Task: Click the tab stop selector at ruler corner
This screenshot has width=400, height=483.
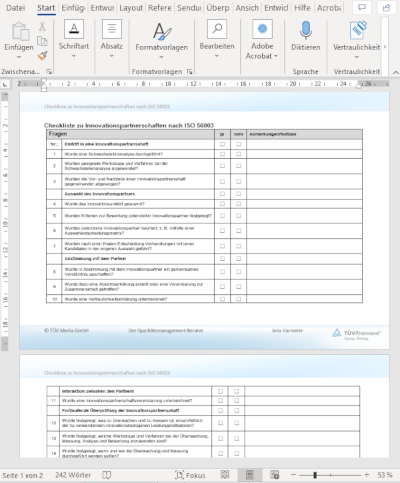Action: coord(5,84)
